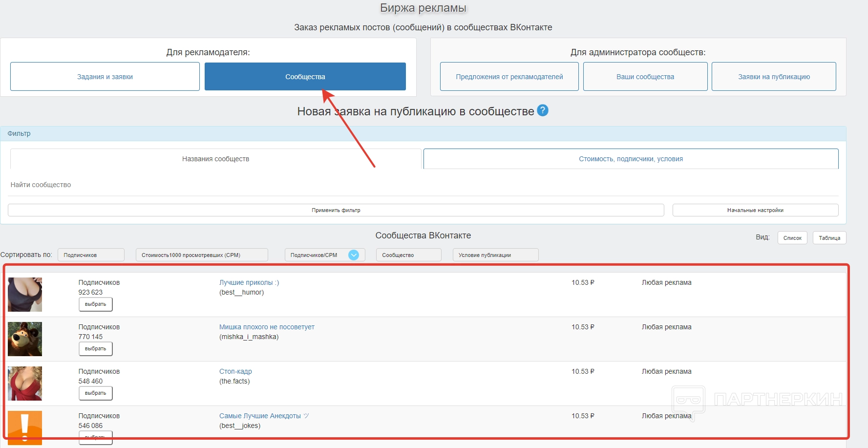Image resolution: width=868 pixels, height=448 pixels.
Task: Click the Найти сообщество search field
Action: [x=195, y=185]
